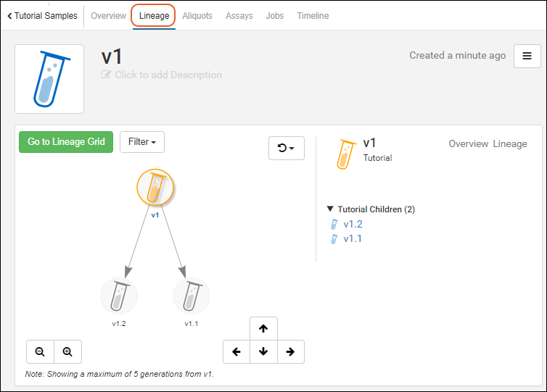
Task: Switch to the Aliquots tab
Action: (x=197, y=16)
